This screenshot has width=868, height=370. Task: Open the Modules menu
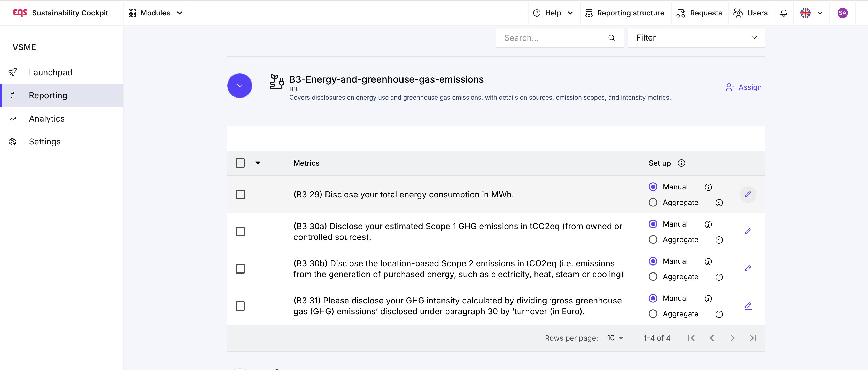pyautogui.click(x=155, y=13)
